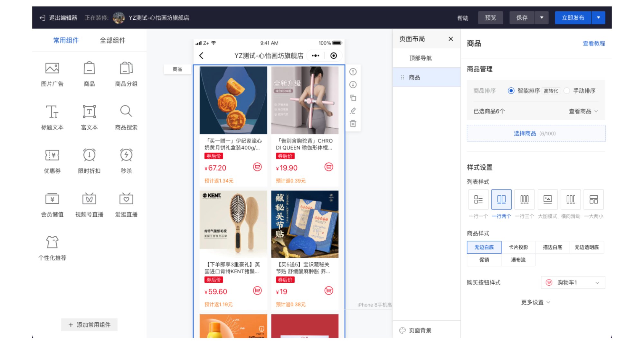The width and height of the screenshot is (644, 352).
Task: Enable the 卡片投影 product style
Action: point(518,247)
